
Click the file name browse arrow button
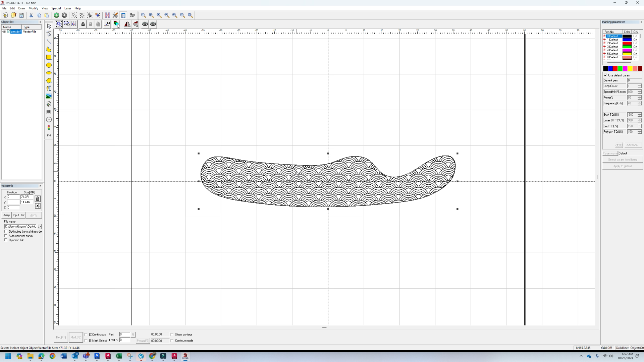(39, 227)
